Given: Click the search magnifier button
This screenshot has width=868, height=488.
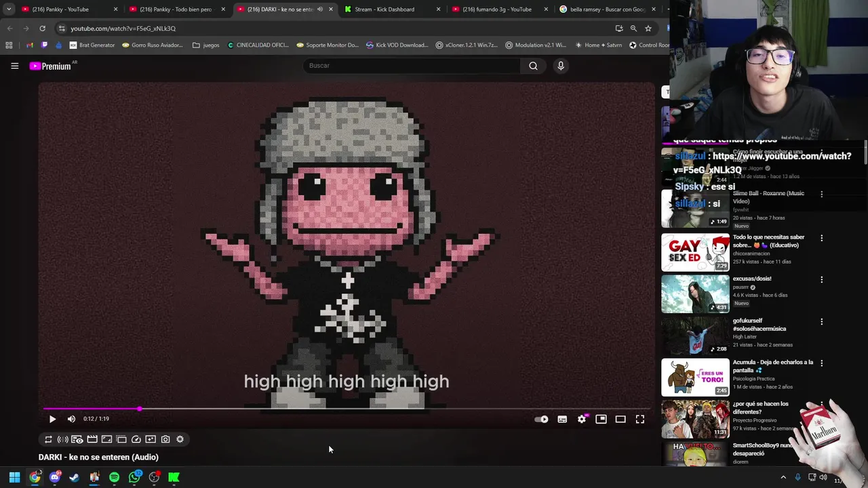Looking at the screenshot, I should (x=533, y=66).
